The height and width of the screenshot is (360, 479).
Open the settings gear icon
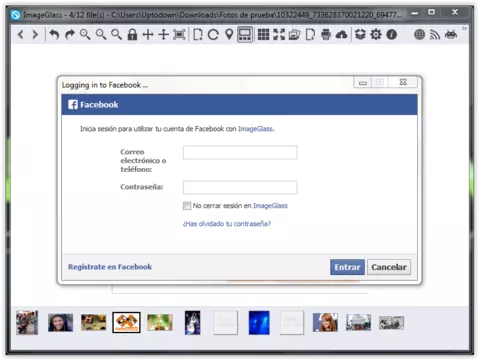click(376, 35)
